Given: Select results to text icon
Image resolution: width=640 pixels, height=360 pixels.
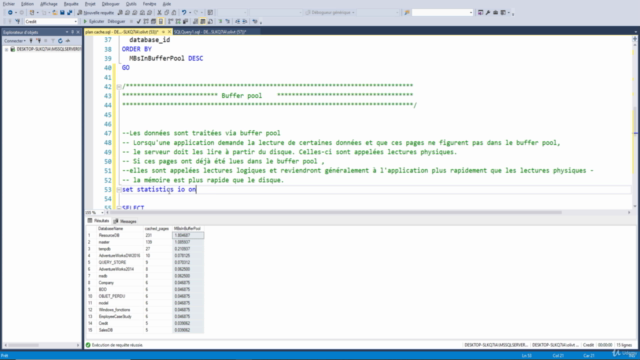Looking at the screenshot, I should click(195, 21).
